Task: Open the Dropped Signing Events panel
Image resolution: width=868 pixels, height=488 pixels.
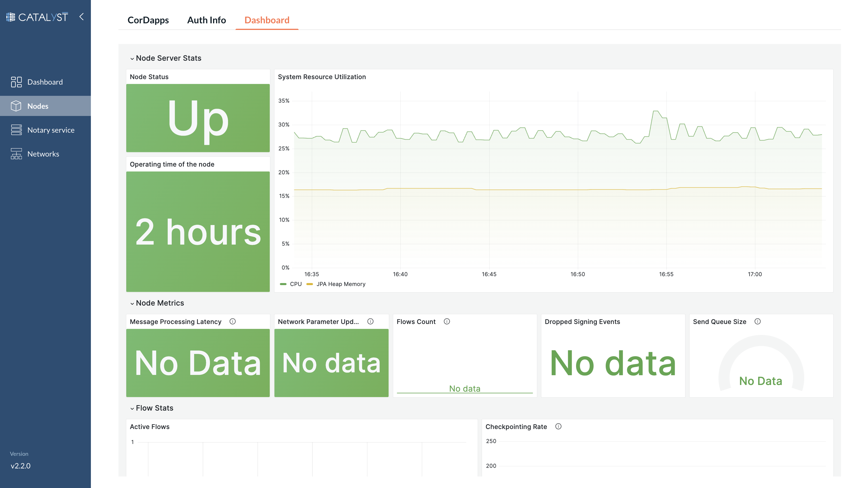Action: click(613, 362)
